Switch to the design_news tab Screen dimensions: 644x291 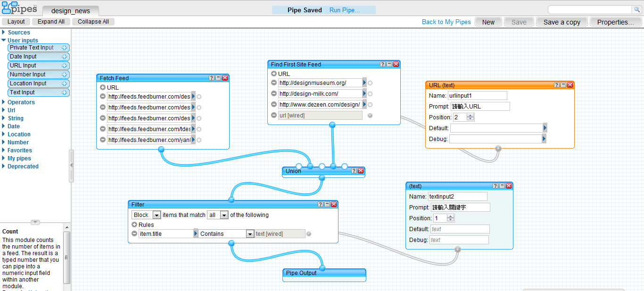(x=70, y=11)
